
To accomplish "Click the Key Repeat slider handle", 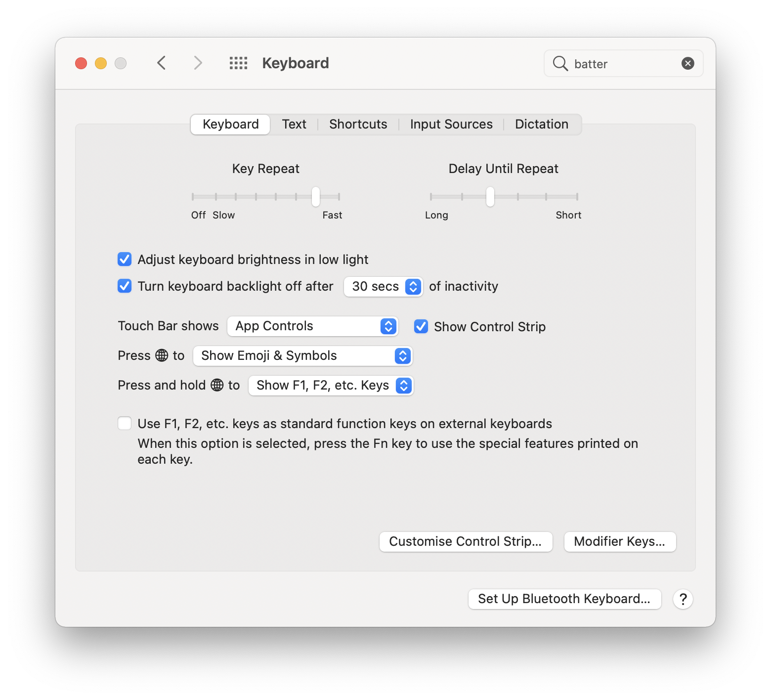I will (316, 197).
